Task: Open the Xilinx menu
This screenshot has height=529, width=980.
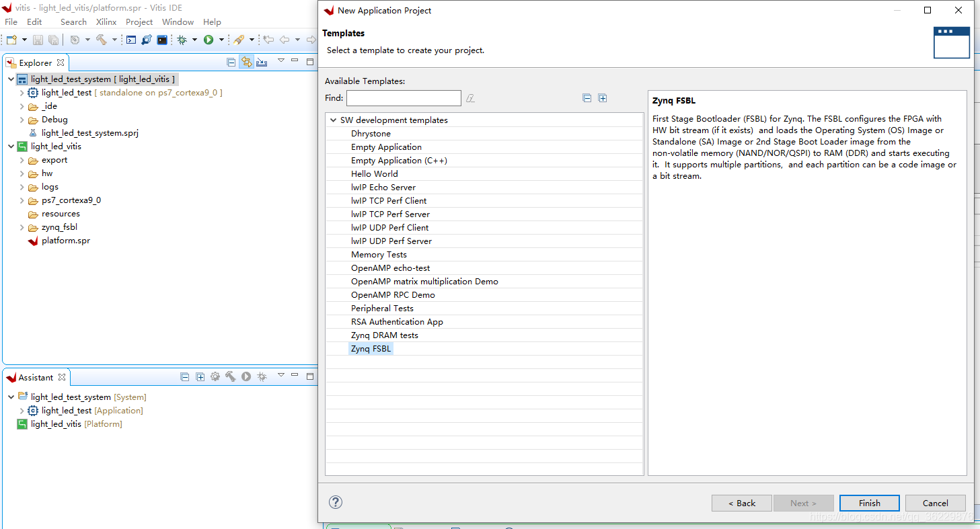Action: pyautogui.click(x=106, y=22)
